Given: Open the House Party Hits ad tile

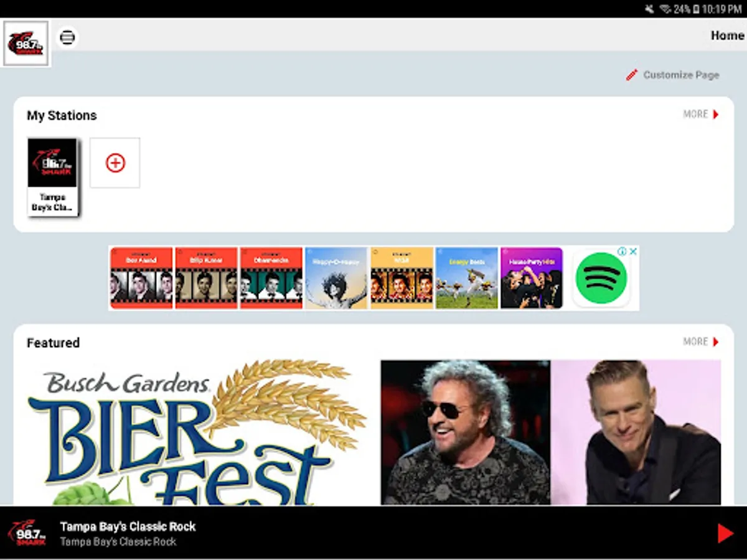Looking at the screenshot, I should point(532,278).
